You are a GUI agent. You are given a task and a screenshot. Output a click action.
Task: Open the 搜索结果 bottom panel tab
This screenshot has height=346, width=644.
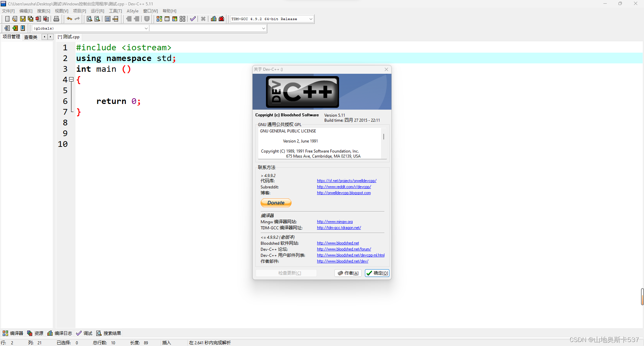(109, 333)
